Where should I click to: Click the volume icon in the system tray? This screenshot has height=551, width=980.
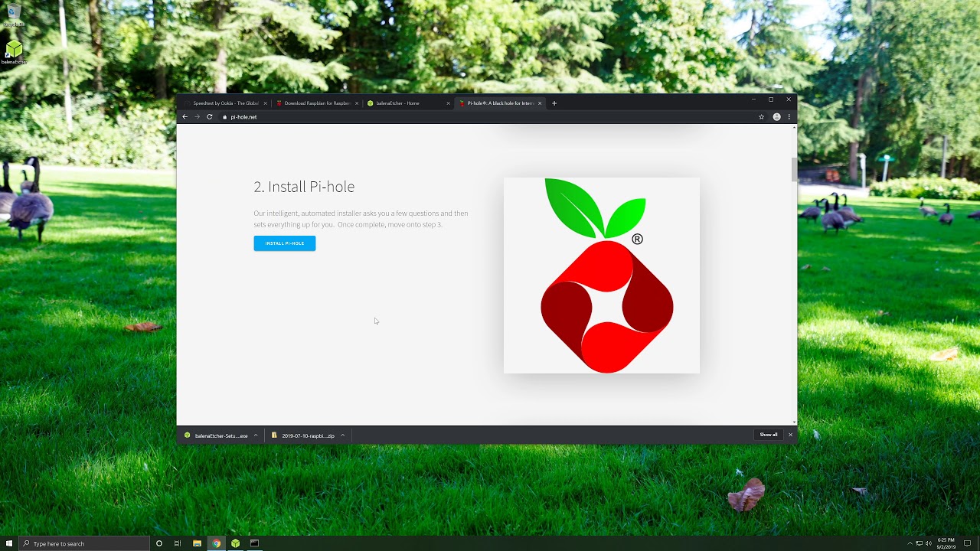[928, 543]
